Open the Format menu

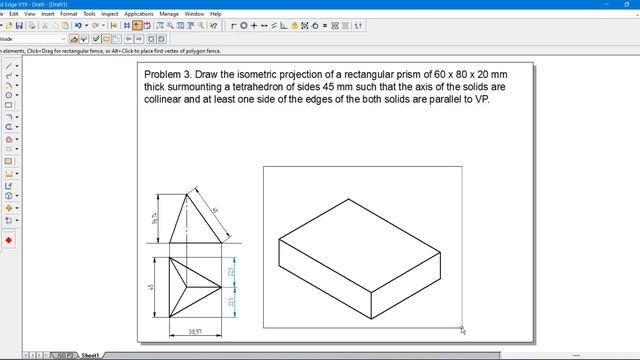[x=69, y=14]
